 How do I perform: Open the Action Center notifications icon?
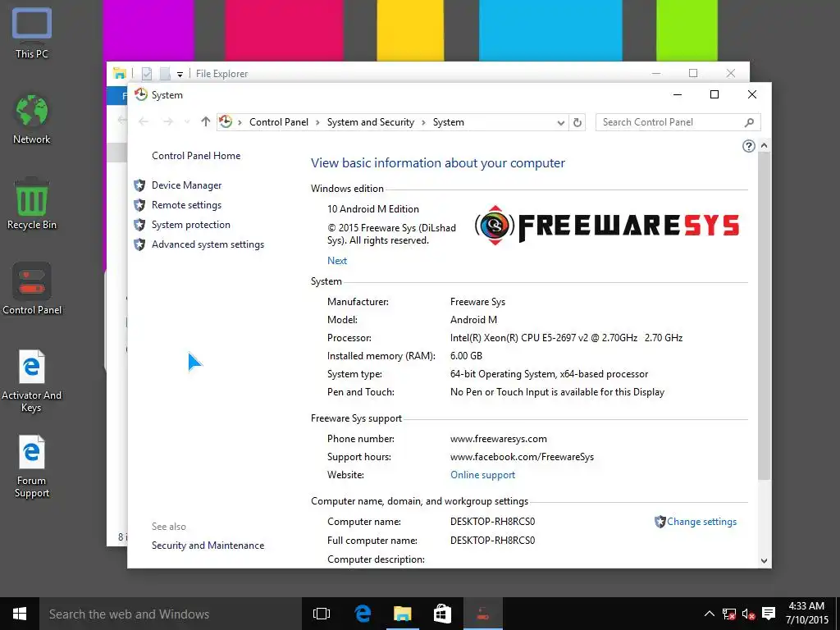pyautogui.click(x=769, y=614)
